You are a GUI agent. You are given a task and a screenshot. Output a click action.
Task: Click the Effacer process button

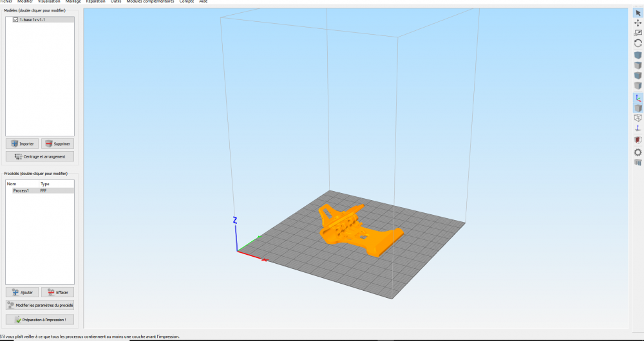[57, 292]
